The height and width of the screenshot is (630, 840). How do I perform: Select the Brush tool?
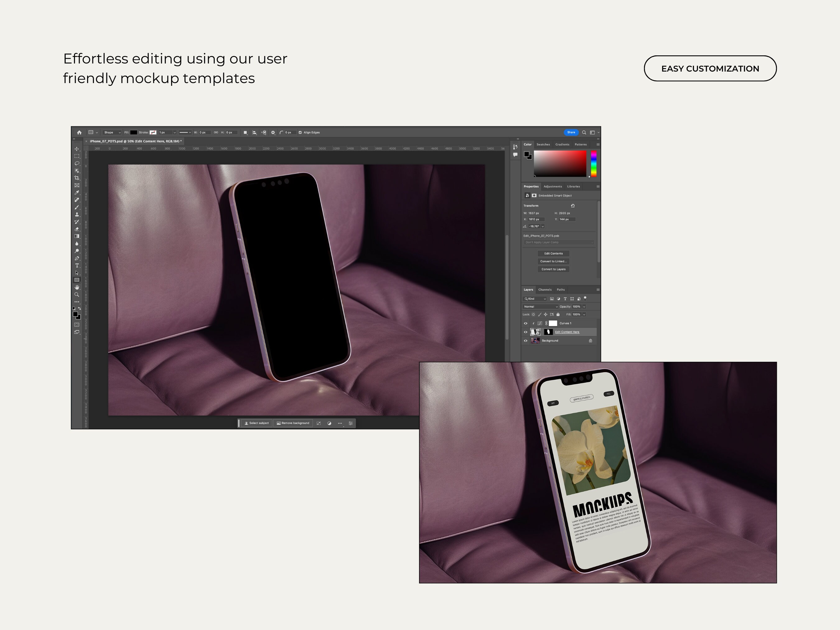[77, 207]
